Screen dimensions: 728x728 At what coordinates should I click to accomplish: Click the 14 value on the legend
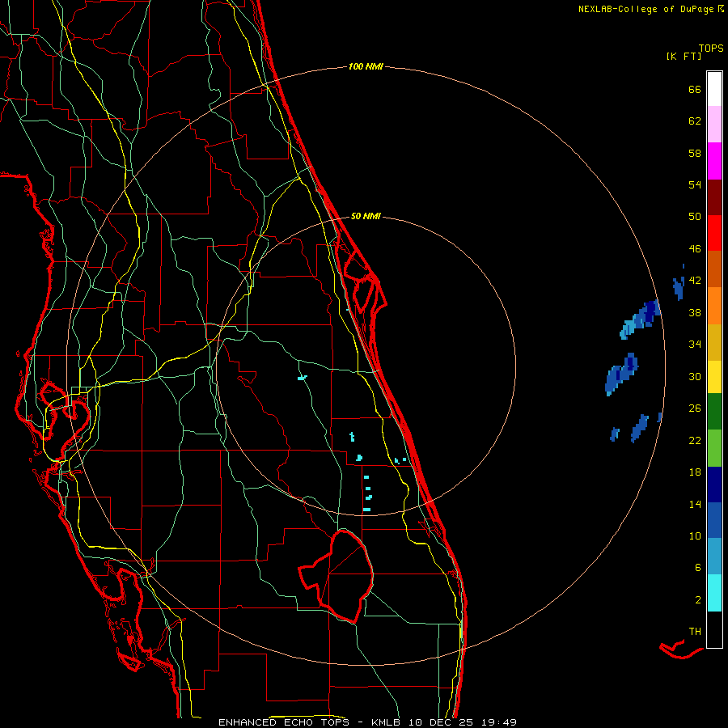click(x=695, y=504)
